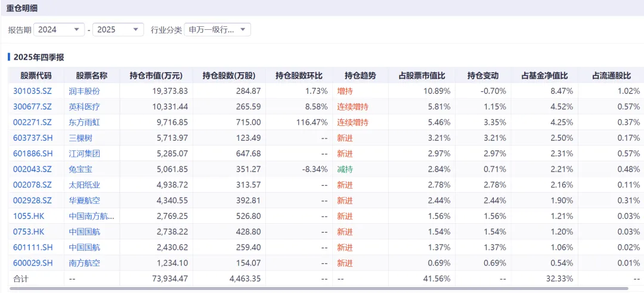Select the -8.34% change cell
The image size is (644, 293).
pos(316,169)
